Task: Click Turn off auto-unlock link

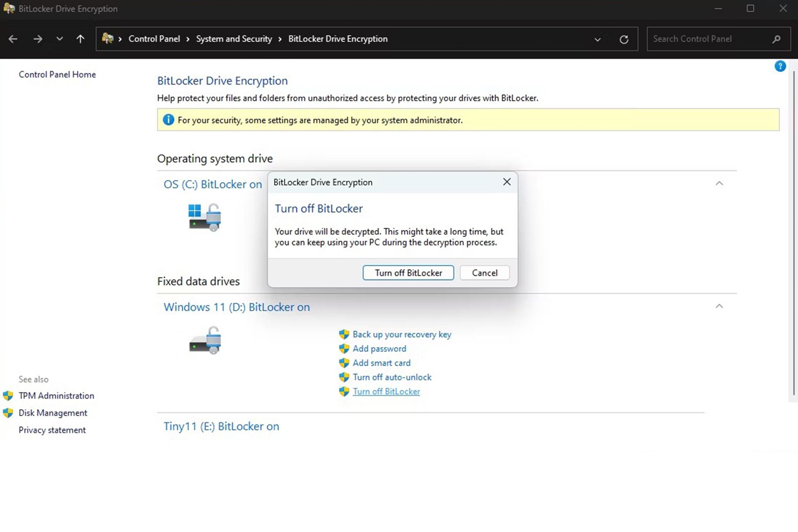Action: point(392,377)
